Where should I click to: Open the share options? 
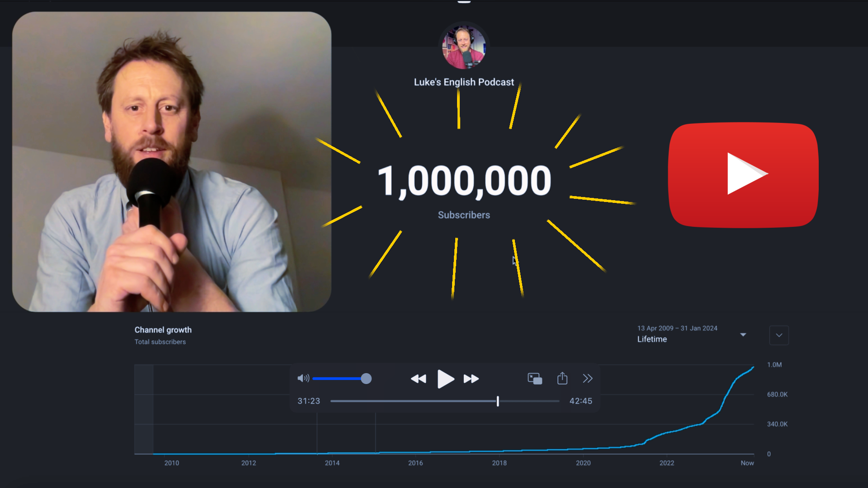coord(562,379)
